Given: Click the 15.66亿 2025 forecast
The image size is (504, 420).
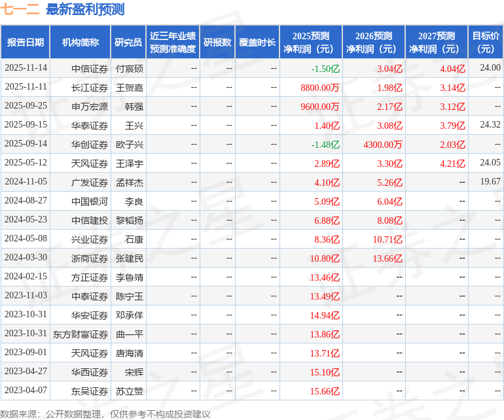Looking at the screenshot, I should 325,391.
